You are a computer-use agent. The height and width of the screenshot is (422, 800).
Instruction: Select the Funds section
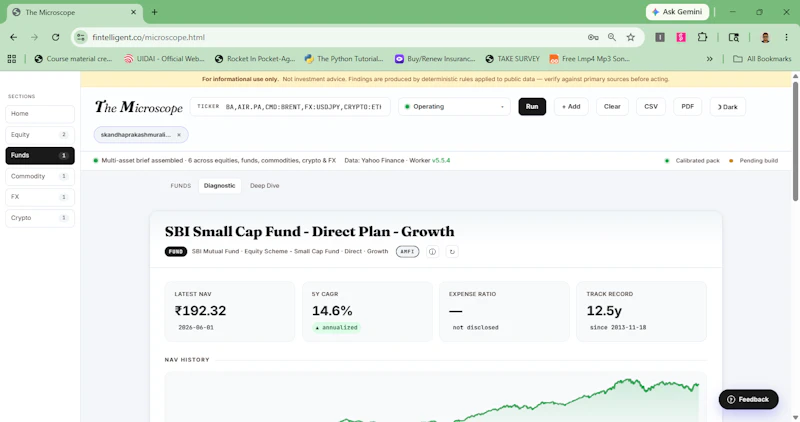tap(40, 156)
